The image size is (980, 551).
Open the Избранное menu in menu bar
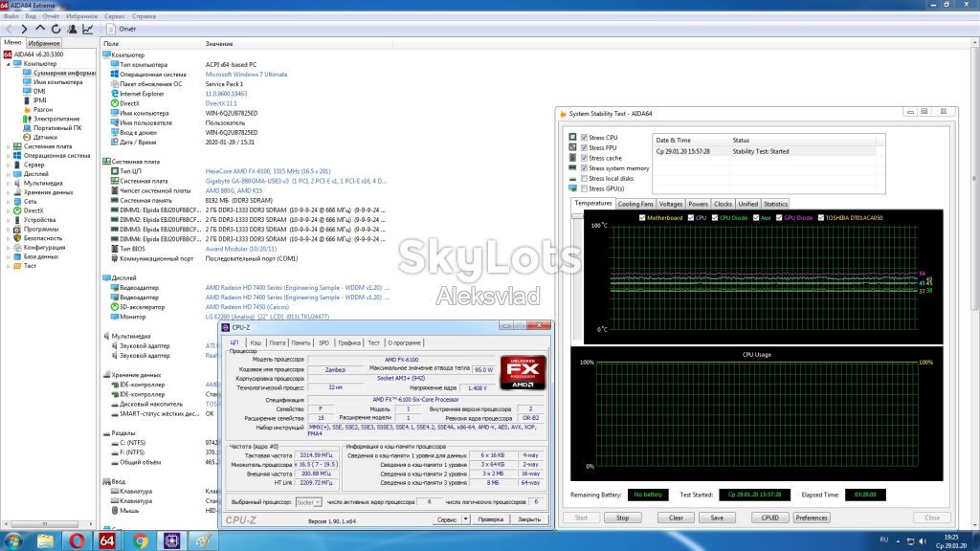coord(81,16)
